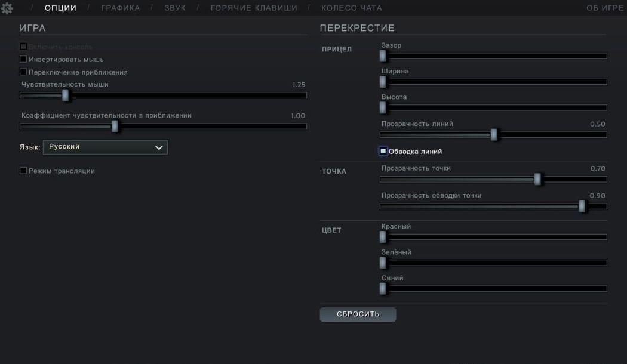The width and height of the screenshot is (627, 364).
Task: Click the Красный color slider track
Action: click(x=493, y=237)
